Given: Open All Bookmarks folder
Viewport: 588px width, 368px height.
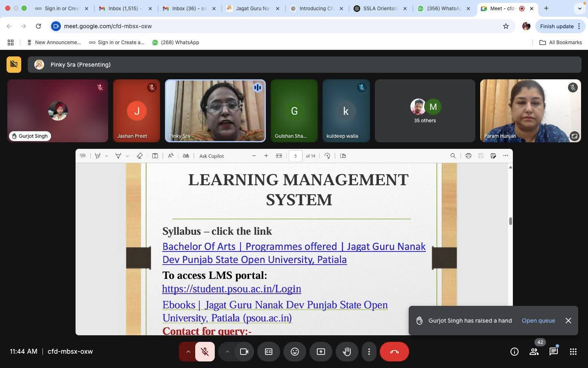Looking at the screenshot, I should pos(561,43).
